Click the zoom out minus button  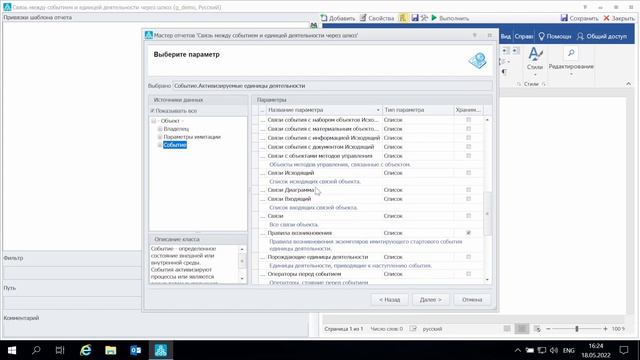click(x=549, y=329)
